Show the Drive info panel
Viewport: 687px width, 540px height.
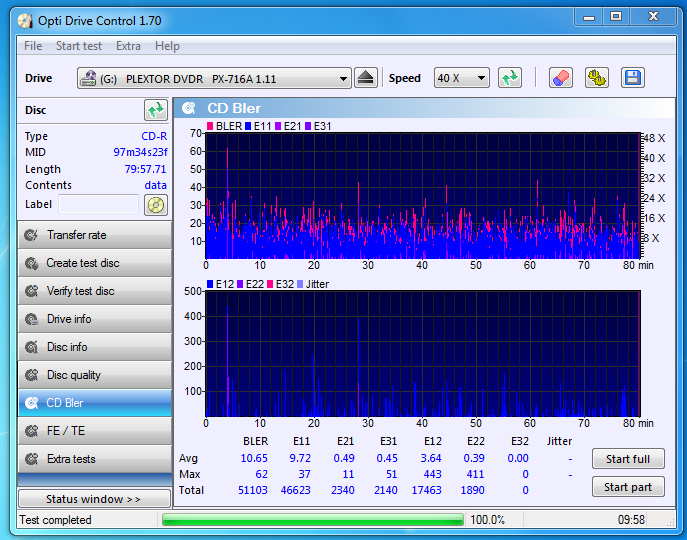pyautogui.click(x=95, y=319)
